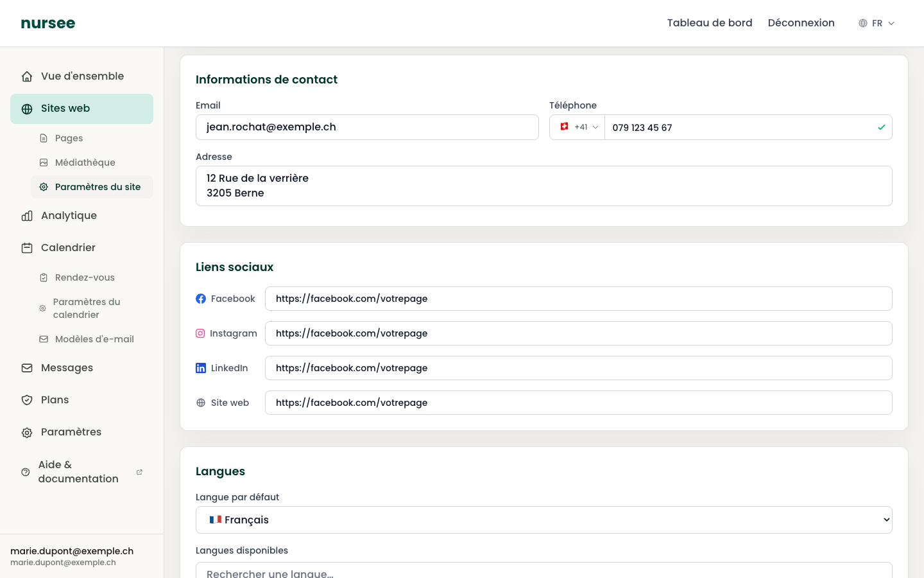Click the envelope icon beside Messages

[27, 368]
